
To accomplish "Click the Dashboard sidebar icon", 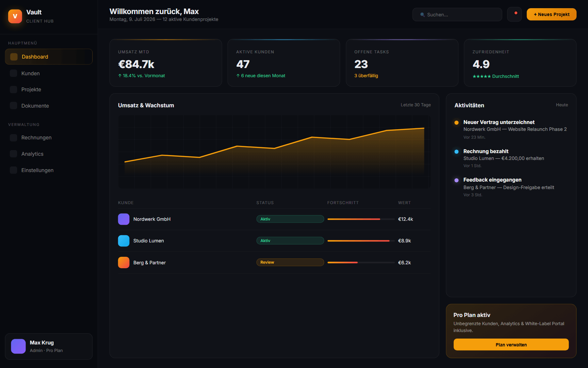I will point(14,57).
